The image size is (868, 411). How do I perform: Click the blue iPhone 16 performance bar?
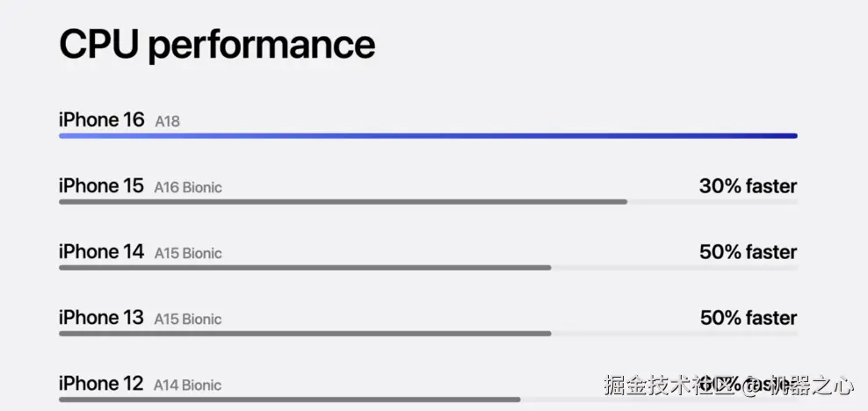click(428, 136)
